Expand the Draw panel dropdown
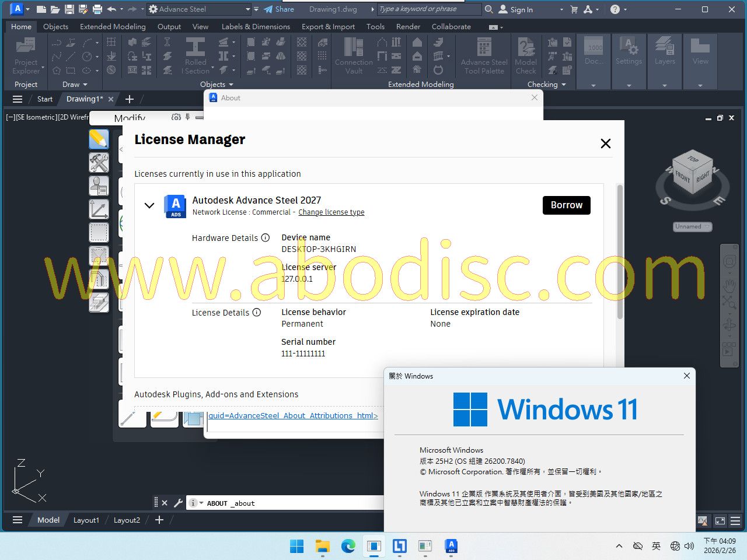The image size is (747, 560). [85, 85]
